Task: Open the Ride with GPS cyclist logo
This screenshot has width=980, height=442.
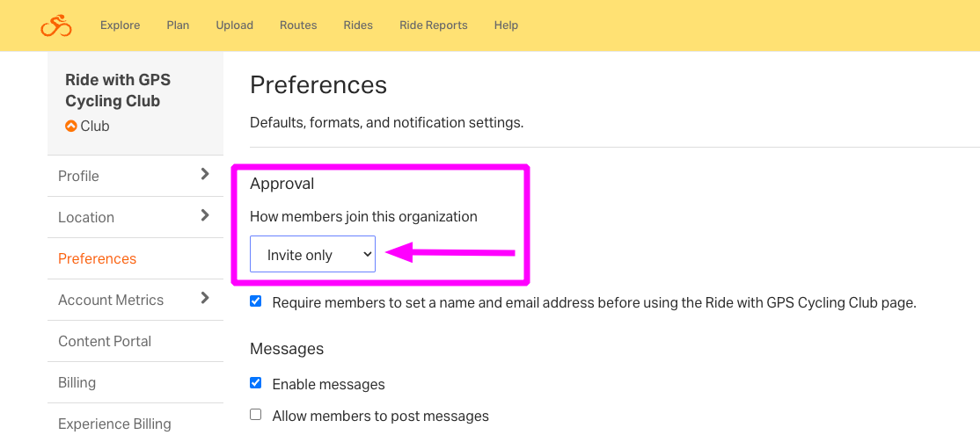Action: point(56,25)
